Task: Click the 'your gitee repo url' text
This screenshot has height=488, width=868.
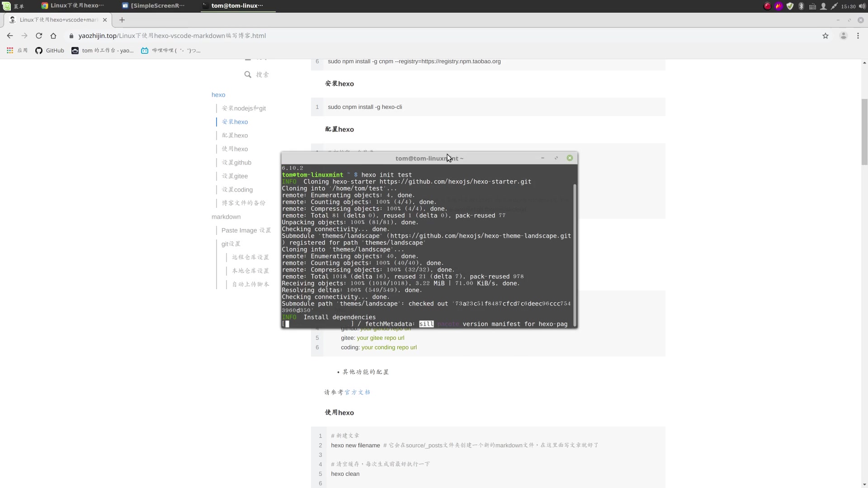Action: [381, 338]
